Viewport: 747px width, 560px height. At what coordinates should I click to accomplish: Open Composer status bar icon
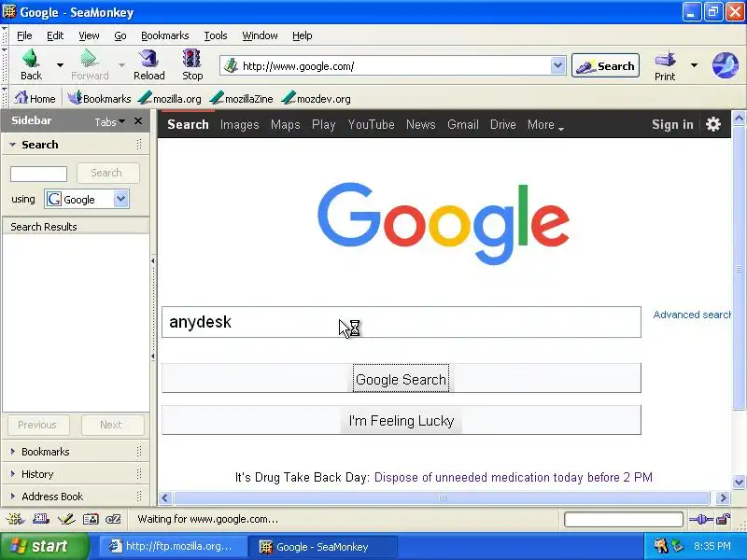pyautogui.click(x=66, y=519)
